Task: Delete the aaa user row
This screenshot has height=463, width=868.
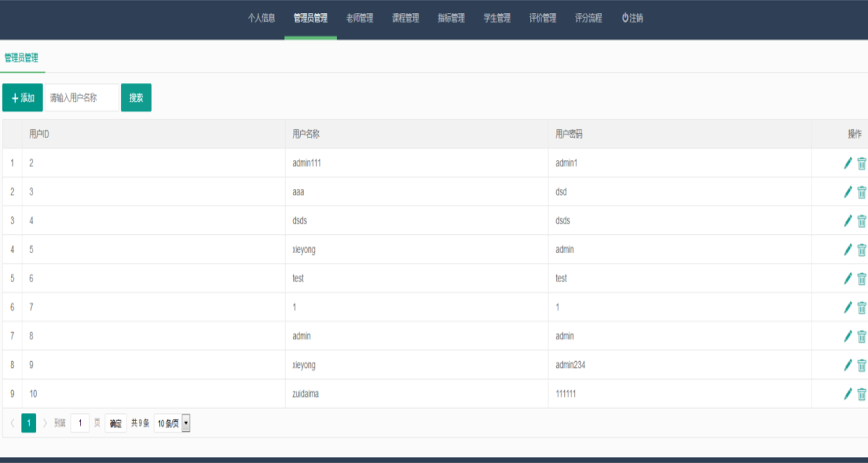Action: pyautogui.click(x=861, y=192)
